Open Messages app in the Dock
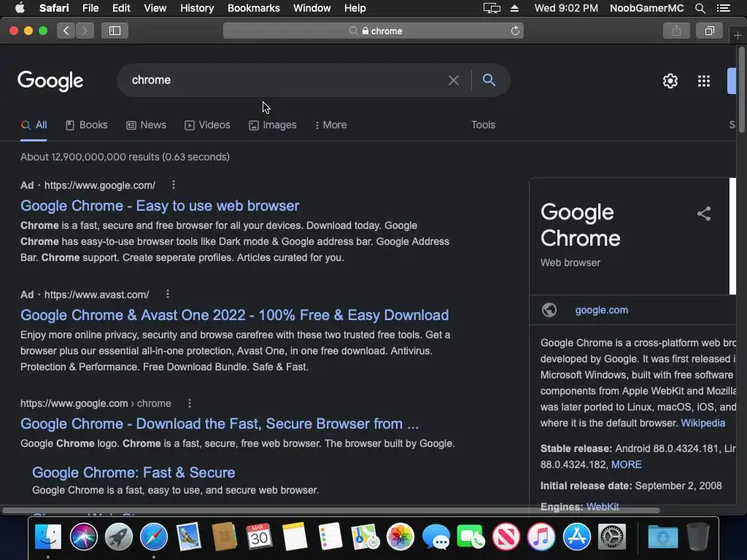This screenshot has height=560, width=747. [436, 537]
